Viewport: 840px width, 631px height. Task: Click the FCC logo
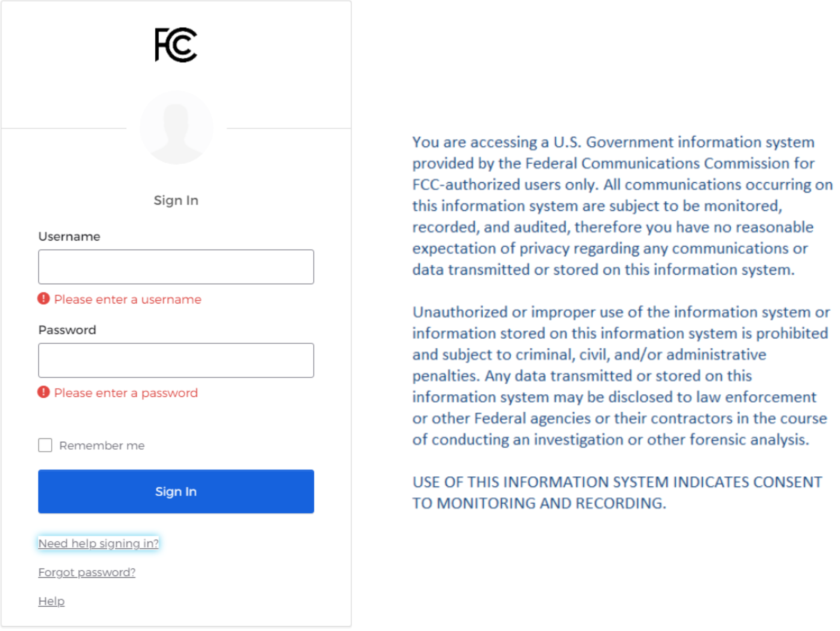[176, 45]
